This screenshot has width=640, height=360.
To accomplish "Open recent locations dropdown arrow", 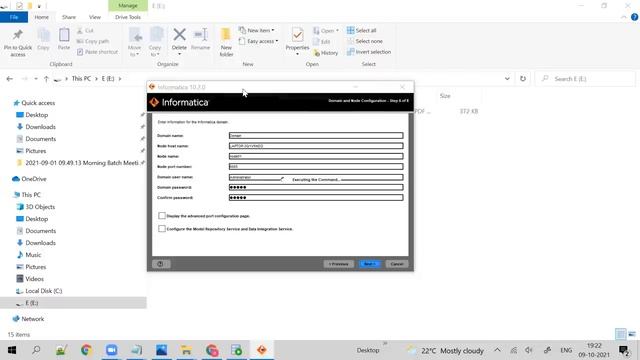I will pyautogui.click(x=36, y=79).
